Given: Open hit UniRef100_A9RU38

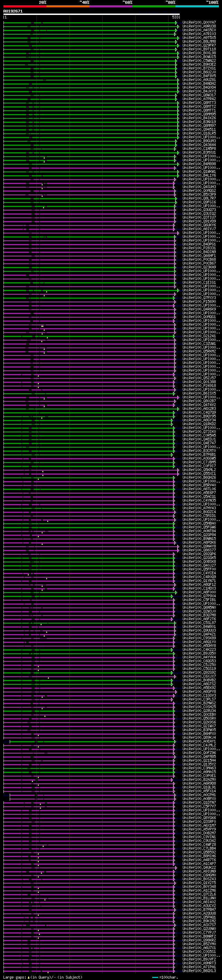Looking at the screenshot, I should point(199,26).
